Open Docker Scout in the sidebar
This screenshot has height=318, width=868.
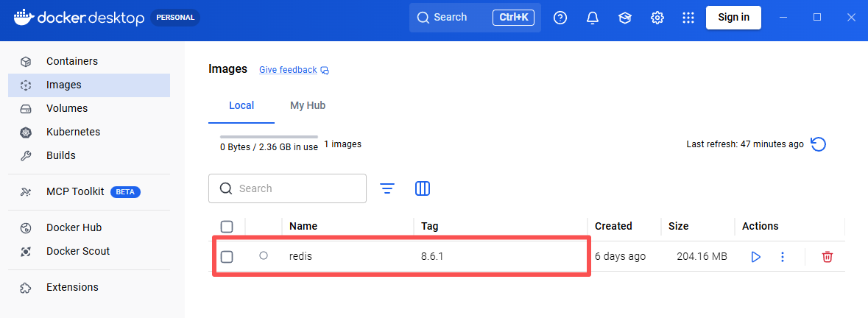(x=88, y=251)
